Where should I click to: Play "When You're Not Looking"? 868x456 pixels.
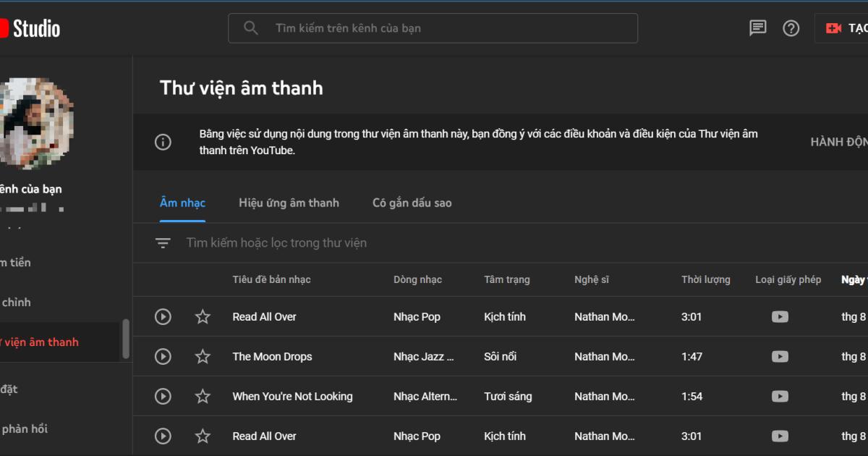(x=163, y=396)
